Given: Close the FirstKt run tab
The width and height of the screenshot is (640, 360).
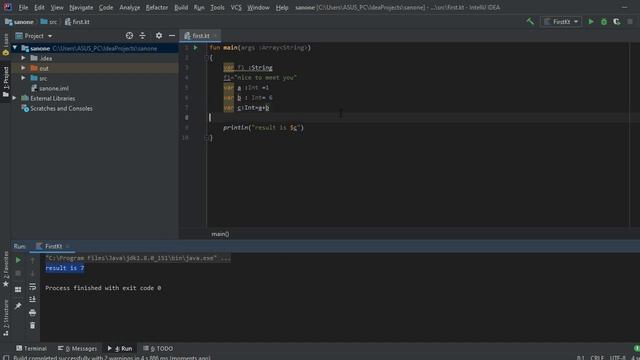Looking at the screenshot, I should click(68, 246).
